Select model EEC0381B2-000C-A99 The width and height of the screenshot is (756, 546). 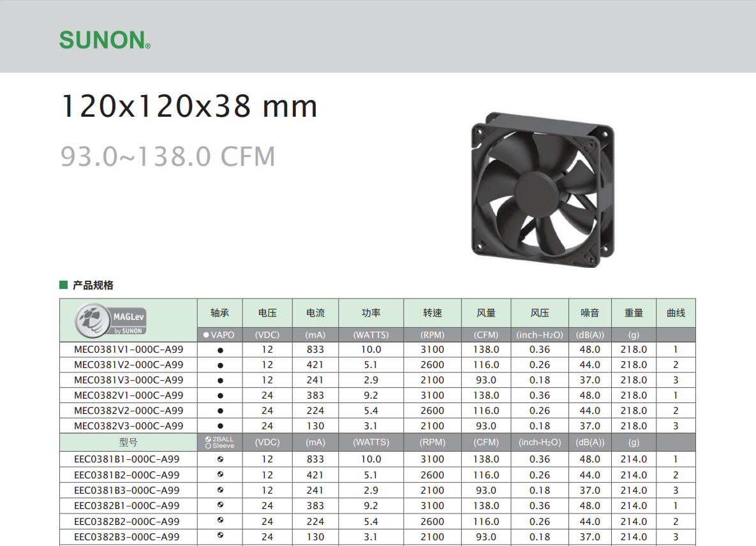127,475
